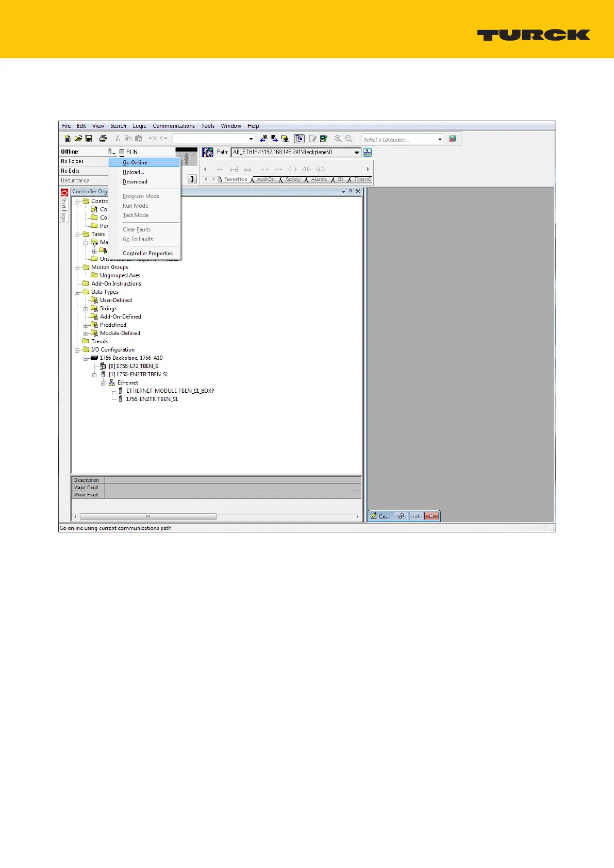The height and width of the screenshot is (868, 614).
Task: Click the Output Latch (L) icon
Action: [x=320, y=169]
